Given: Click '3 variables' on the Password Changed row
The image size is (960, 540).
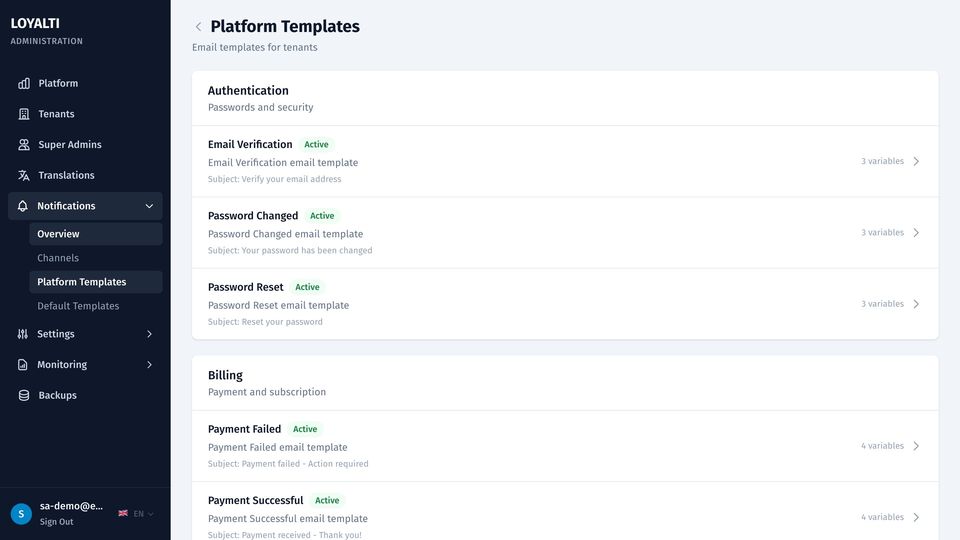Looking at the screenshot, I should tap(882, 233).
